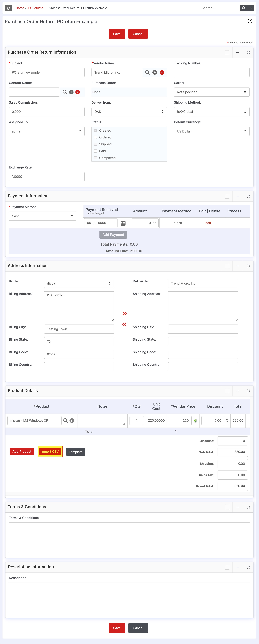Open the Payment Method dropdown showing Cash
This screenshot has width=259, height=644.
coord(42,216)
